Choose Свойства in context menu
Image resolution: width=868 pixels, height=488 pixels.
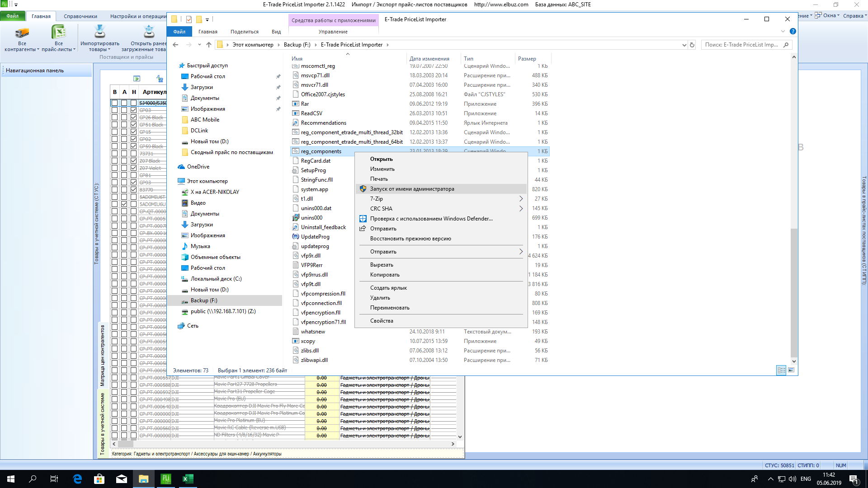382,321
